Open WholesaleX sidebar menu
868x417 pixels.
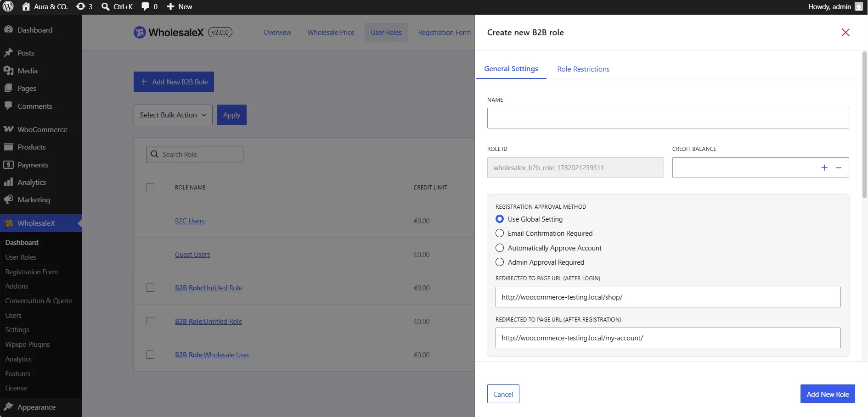[x=41, y=223]
